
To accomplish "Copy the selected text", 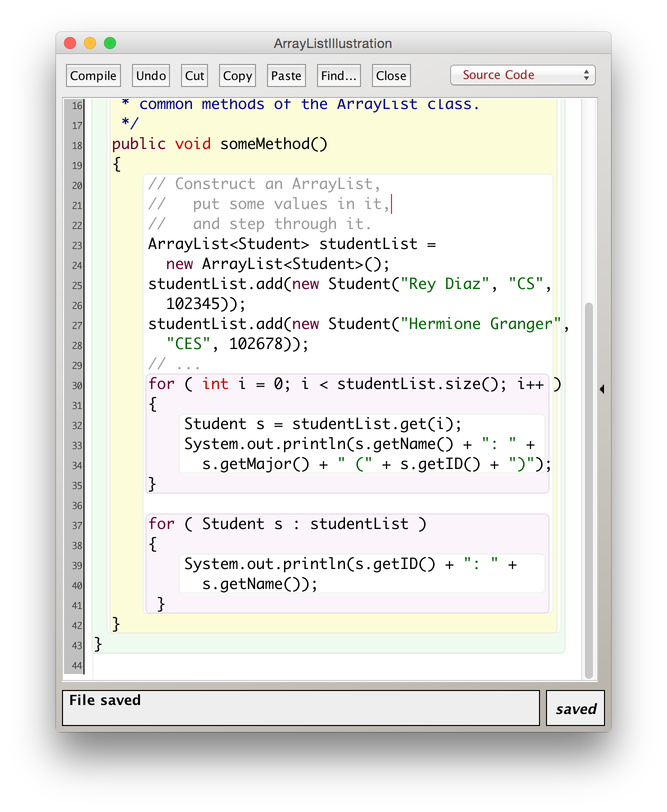I will coord(237,75).
